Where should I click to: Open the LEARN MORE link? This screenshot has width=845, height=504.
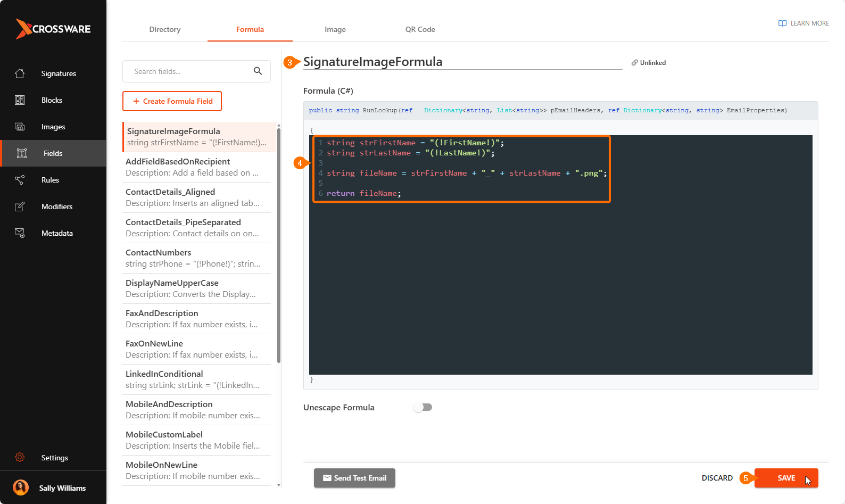coord(803,23)
